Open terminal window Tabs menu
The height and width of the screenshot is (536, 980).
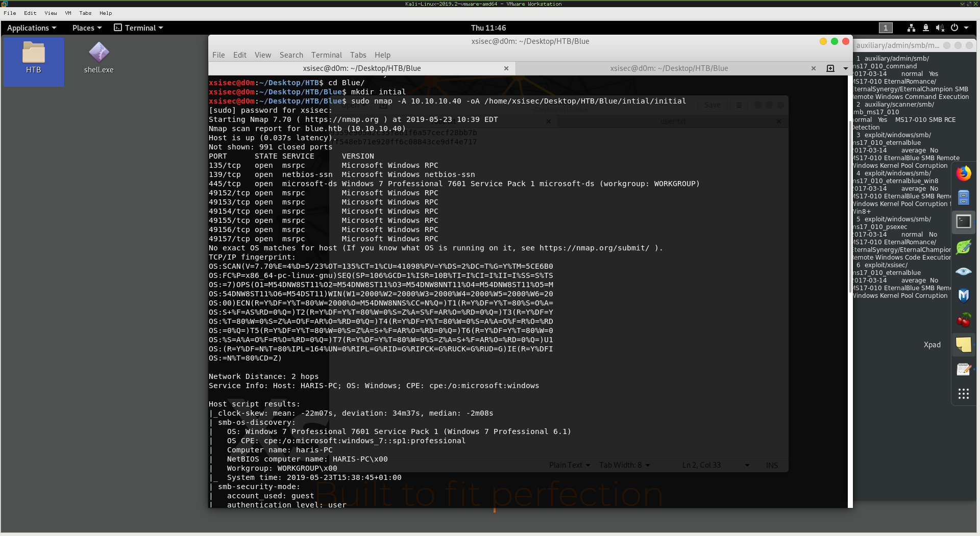pyautogui.click(x=358, y=55)
